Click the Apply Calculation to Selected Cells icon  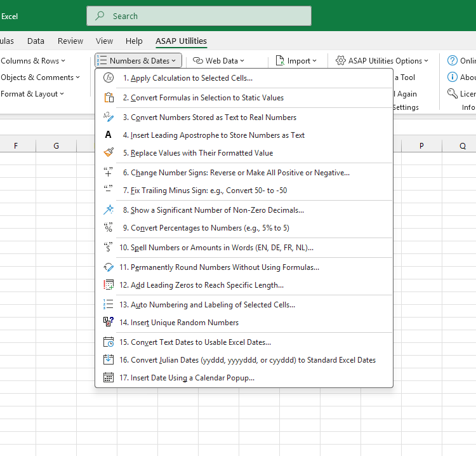[108, 78]
